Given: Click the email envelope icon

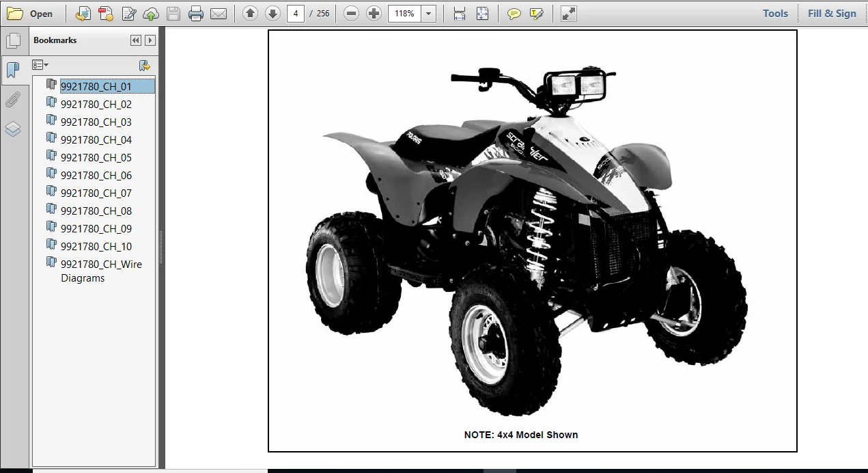Looking at the screenshot, I should pos(219,13).
